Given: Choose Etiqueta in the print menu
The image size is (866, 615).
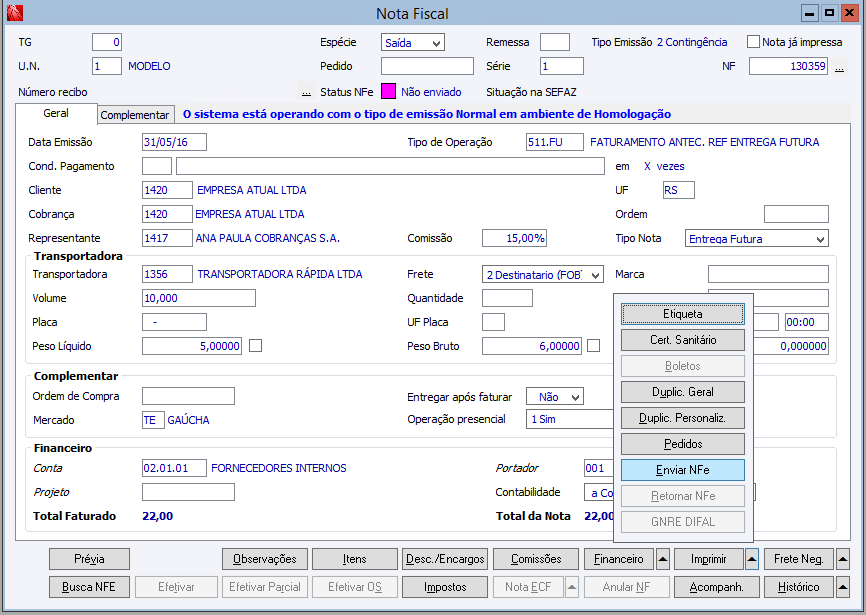Looking at the screenshot, I should click(683, 314).
